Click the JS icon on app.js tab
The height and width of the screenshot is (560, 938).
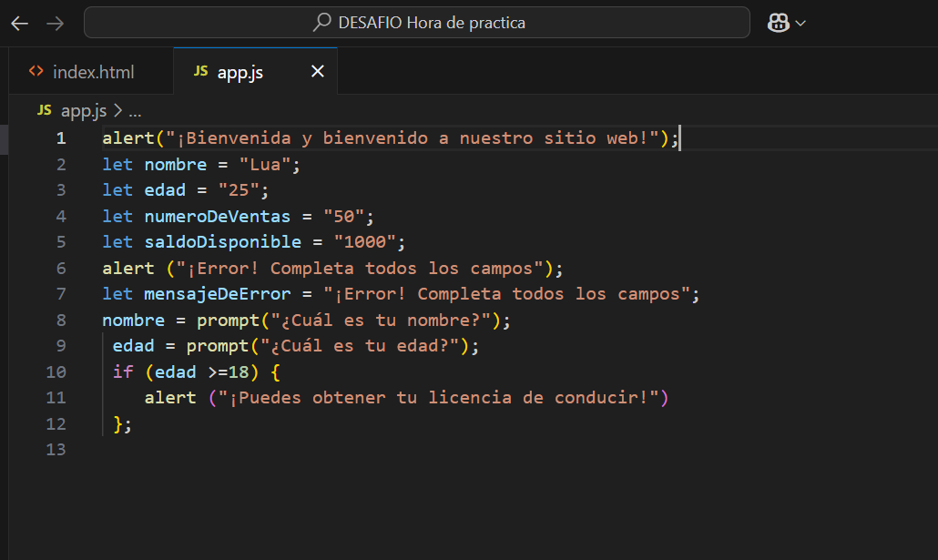pos(201,71)
